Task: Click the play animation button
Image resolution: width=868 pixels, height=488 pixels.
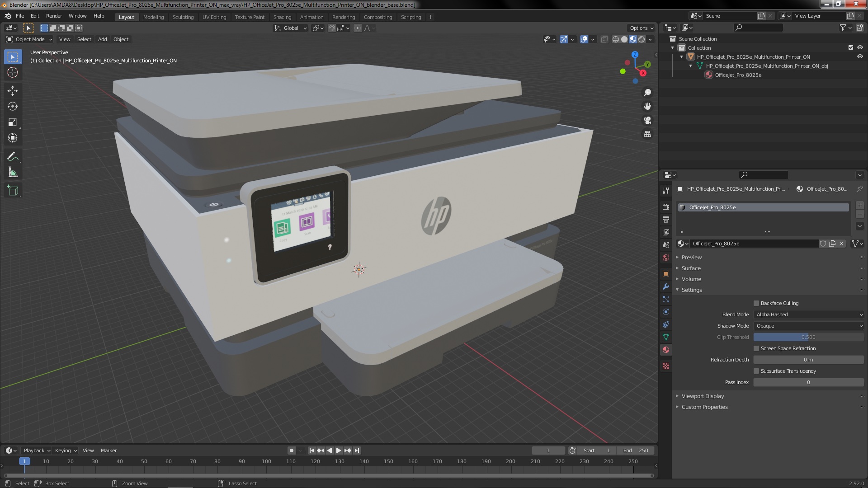Action: [x=338, y=450]
